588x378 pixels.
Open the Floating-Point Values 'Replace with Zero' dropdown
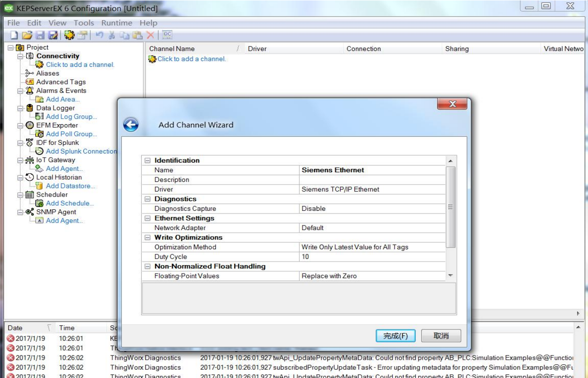[372, 276]
